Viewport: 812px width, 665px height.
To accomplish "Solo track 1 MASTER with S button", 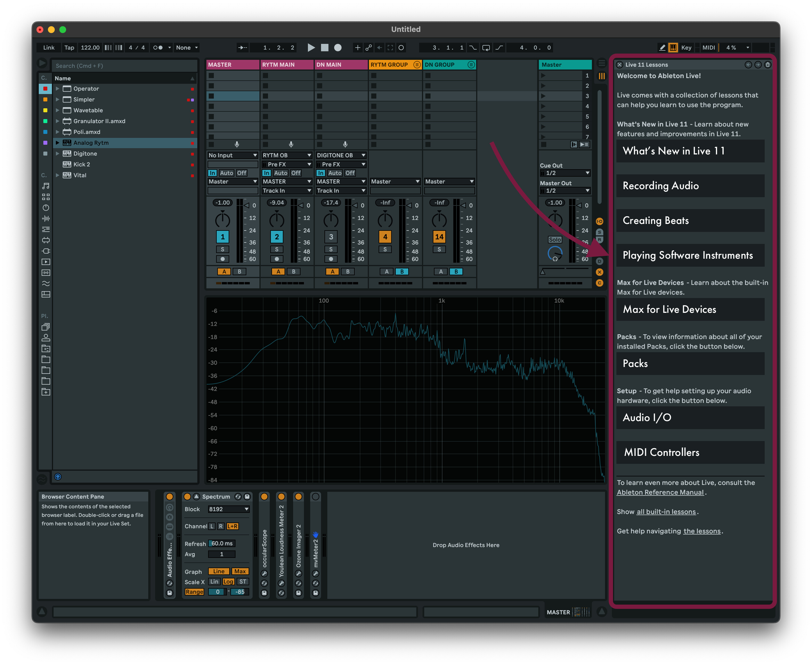I will [222, 249].
